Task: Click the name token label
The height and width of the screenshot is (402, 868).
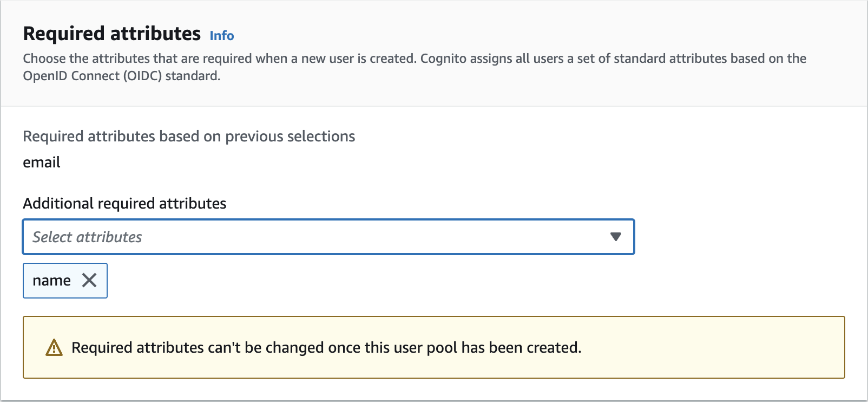Action: coord(51,281)
